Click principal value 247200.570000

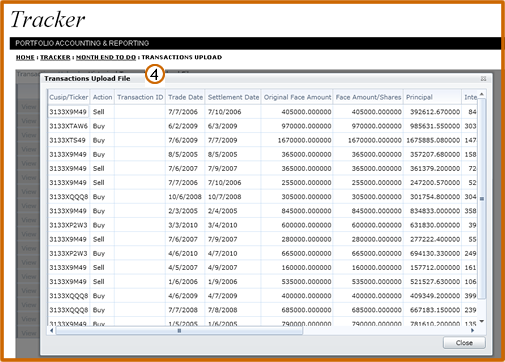pos(435,183)
